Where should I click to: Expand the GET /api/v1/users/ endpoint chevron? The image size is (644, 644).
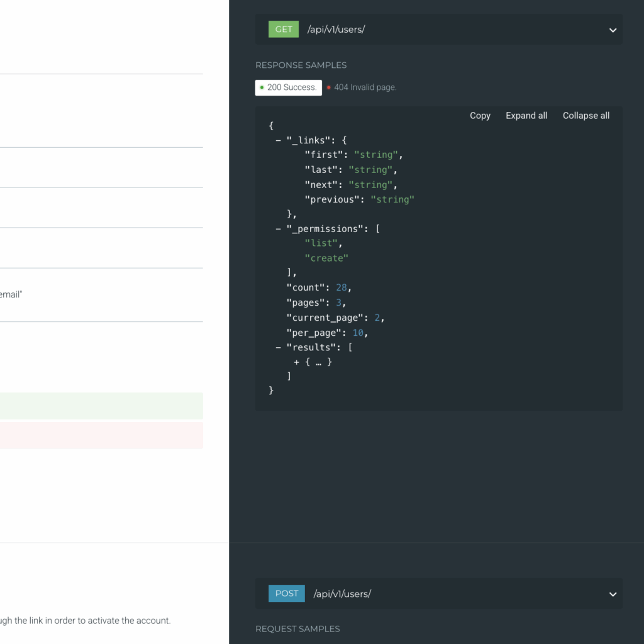[613, 30]
